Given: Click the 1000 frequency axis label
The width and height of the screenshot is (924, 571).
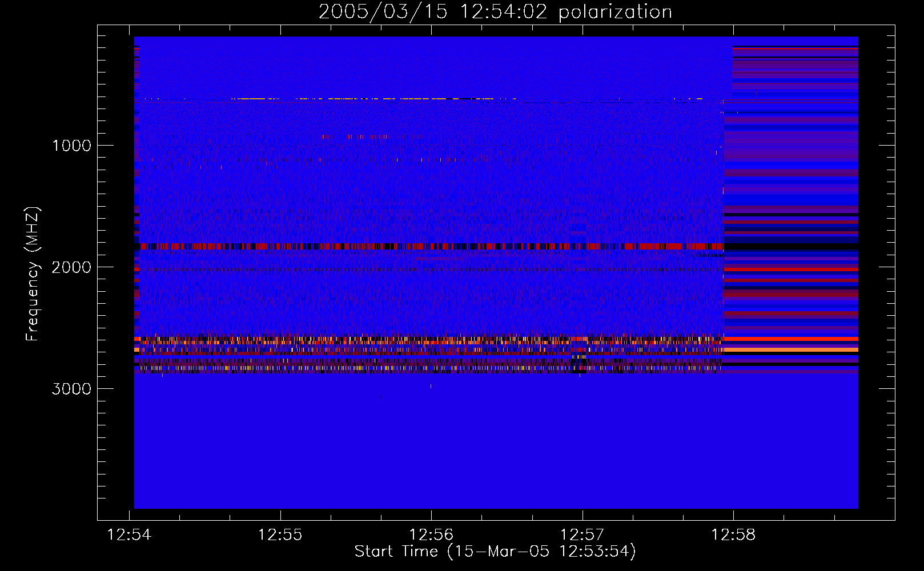Looking at the screenshot, I should pos(71,146).
